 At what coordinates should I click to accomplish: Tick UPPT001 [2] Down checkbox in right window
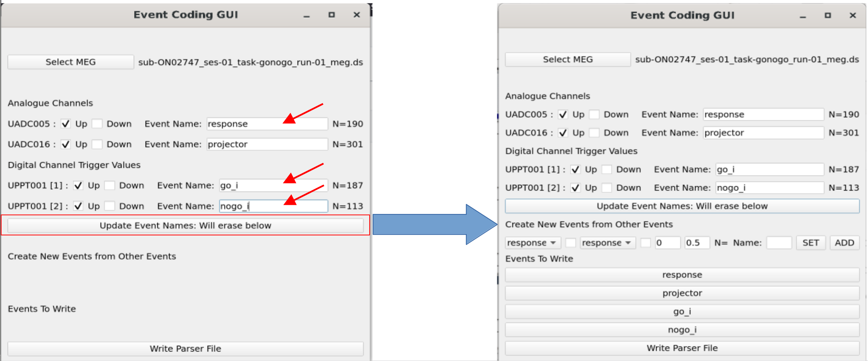(607, 188)
